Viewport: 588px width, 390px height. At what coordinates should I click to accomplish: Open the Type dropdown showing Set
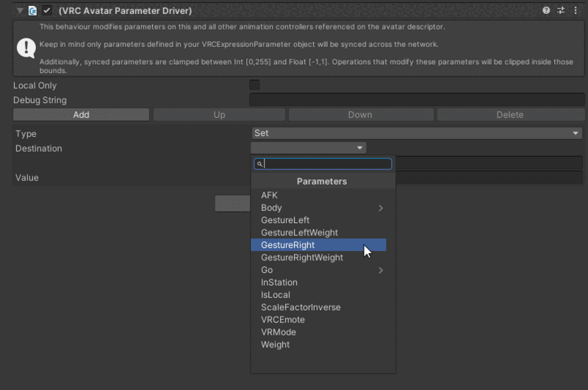pos(417,133)
